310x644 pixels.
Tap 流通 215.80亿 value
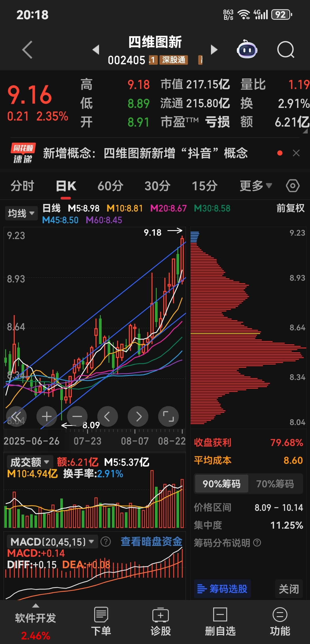coord(195,103)
